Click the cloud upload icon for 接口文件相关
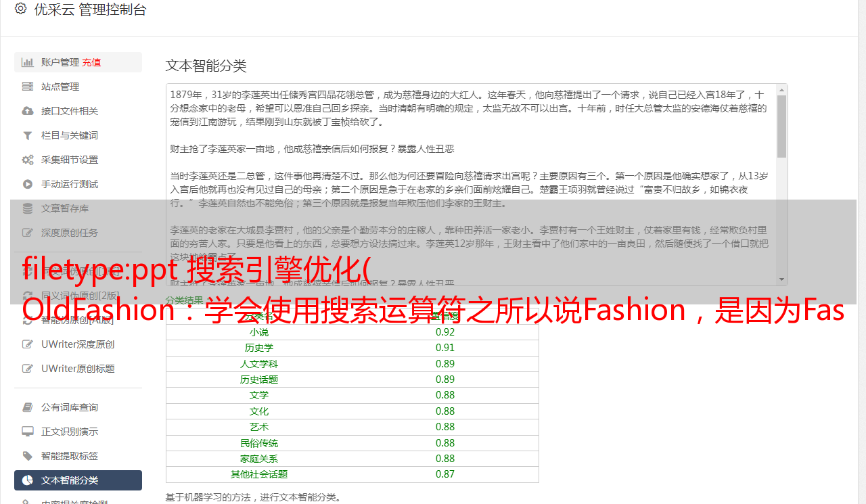 [x=28, y=111]
